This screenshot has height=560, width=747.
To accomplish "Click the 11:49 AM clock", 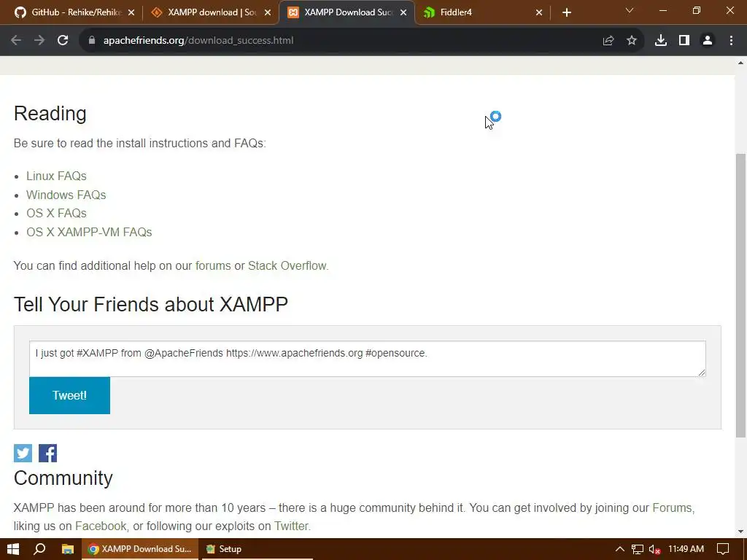I will (686, 549).
